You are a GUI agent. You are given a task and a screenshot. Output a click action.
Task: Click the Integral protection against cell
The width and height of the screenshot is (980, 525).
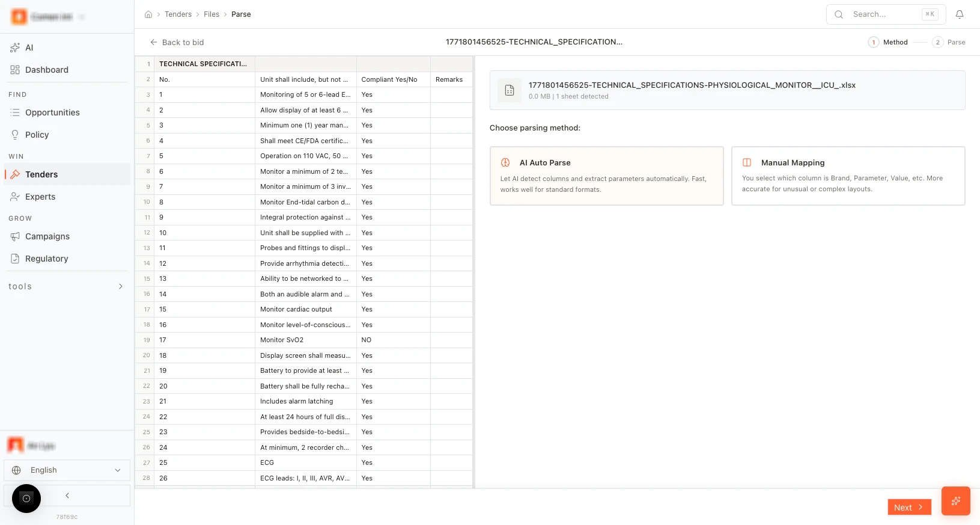(306, 217)
